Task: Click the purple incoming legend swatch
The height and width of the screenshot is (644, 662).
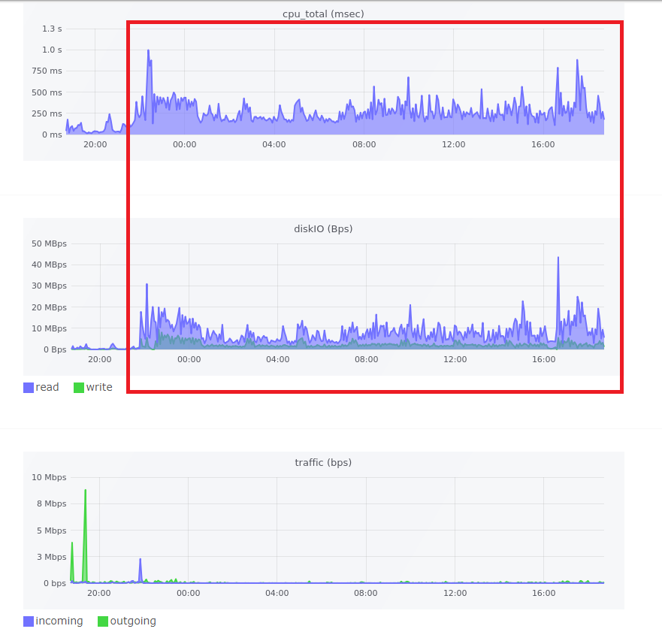Action: click(x=29, y=621)
